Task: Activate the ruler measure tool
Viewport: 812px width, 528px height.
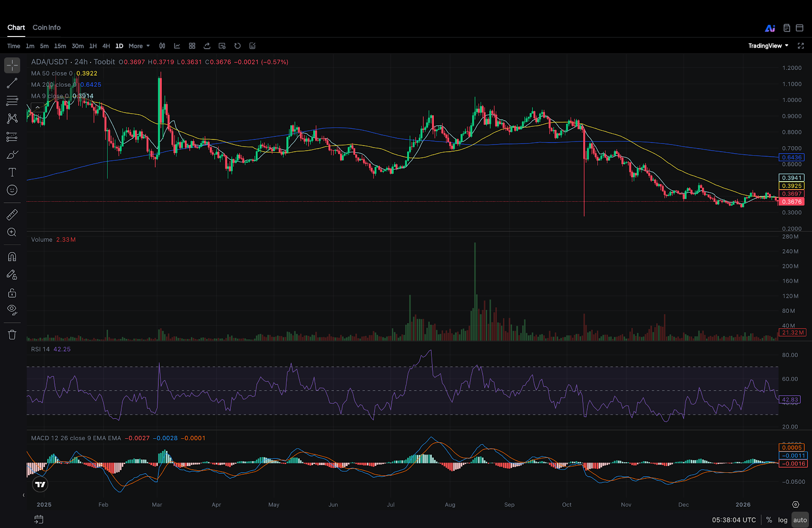Action: tap(12, 215)
